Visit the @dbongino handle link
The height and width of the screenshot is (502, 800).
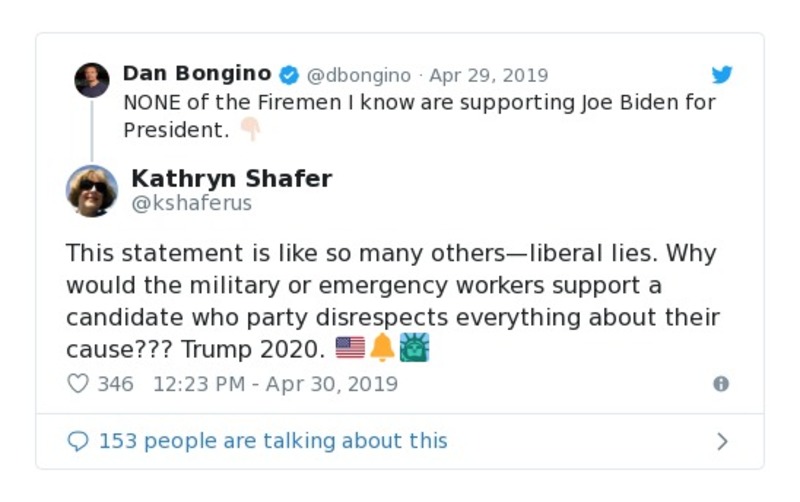(x=358, y=76)
